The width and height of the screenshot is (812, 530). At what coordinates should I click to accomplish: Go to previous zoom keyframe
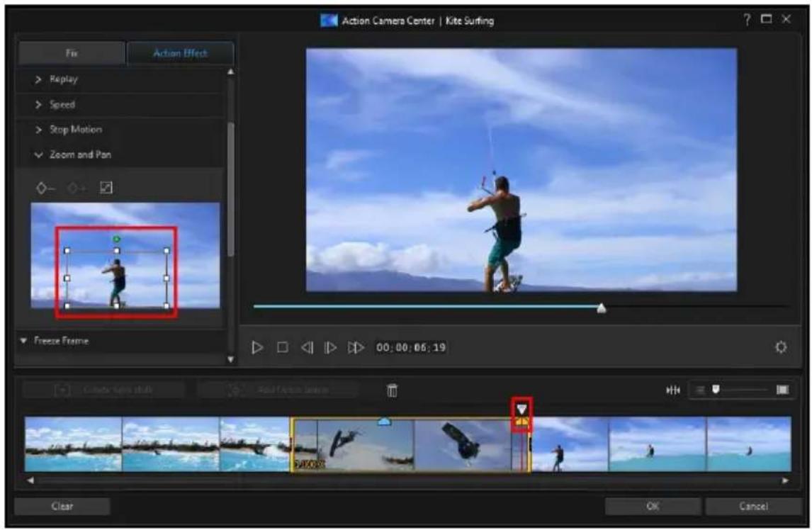(45, 188)
